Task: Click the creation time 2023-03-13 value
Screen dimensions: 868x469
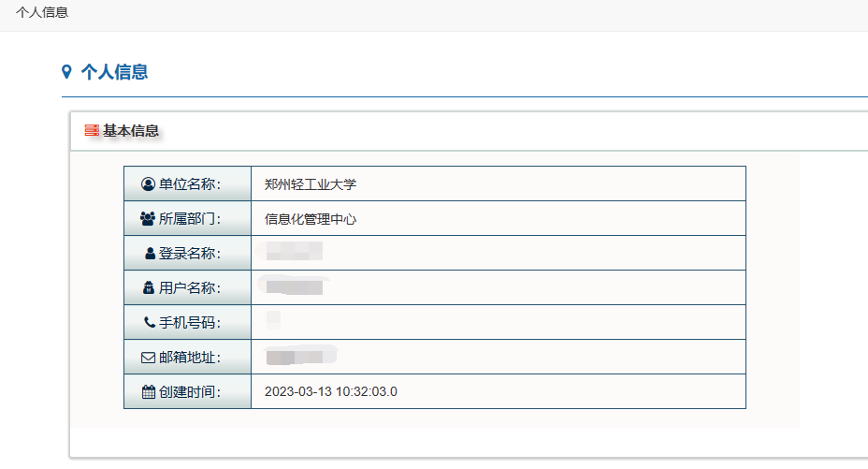Action: [x=330, y=392]
